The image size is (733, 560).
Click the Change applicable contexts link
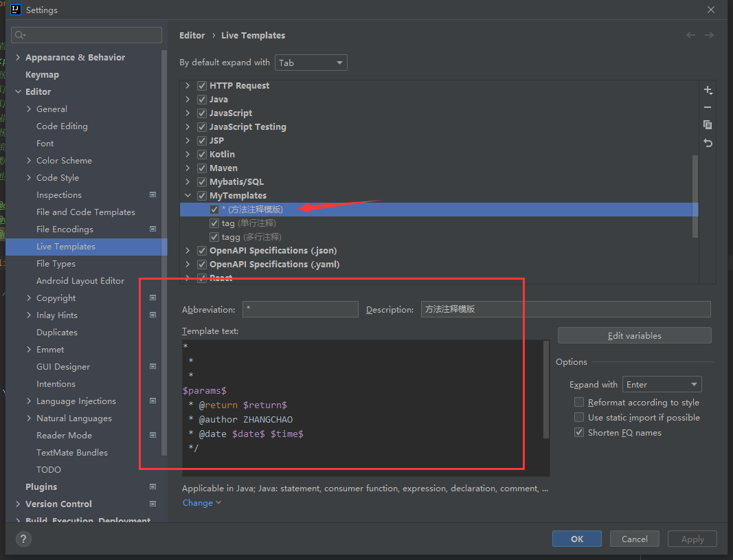pos(201,503)
